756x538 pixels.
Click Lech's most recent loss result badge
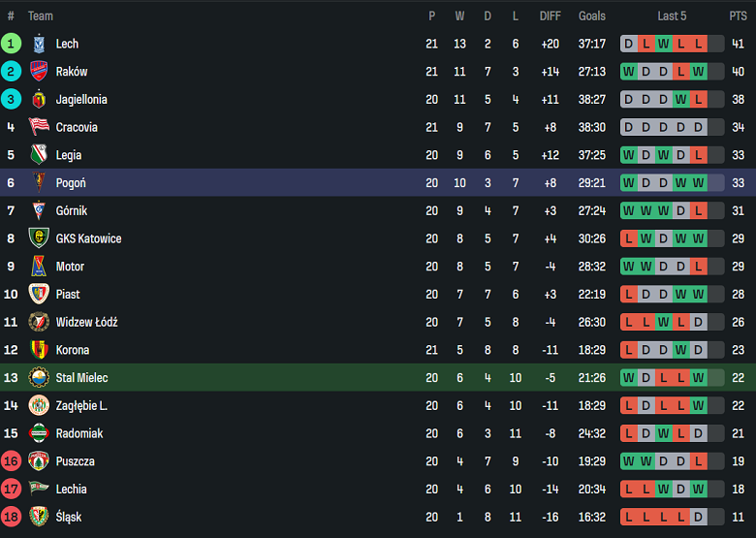[715, 44]
